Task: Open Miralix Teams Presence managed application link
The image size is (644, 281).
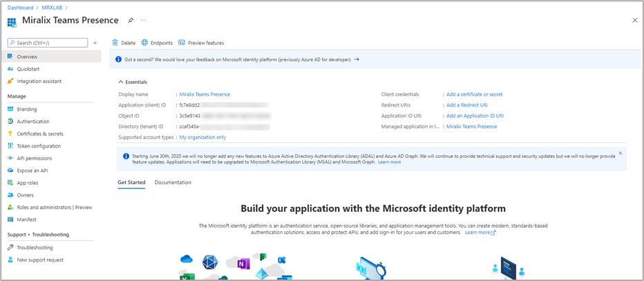Action: [x=471, y=126]
